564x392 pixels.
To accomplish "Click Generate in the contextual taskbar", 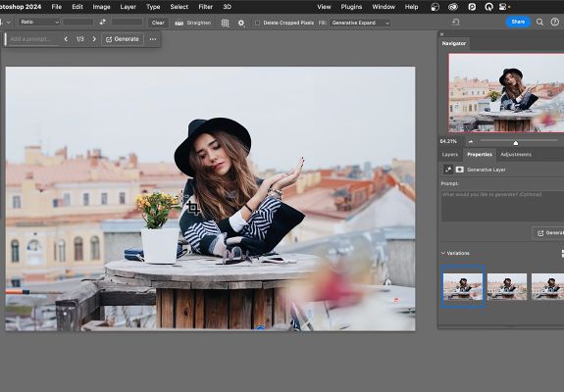I will tap(123, 39).
